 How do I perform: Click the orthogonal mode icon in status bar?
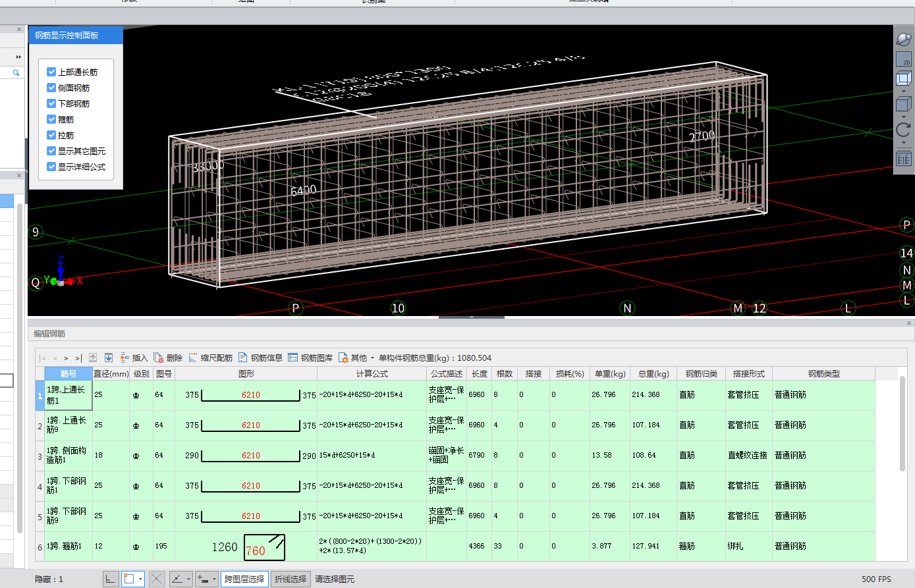(110, 579)
